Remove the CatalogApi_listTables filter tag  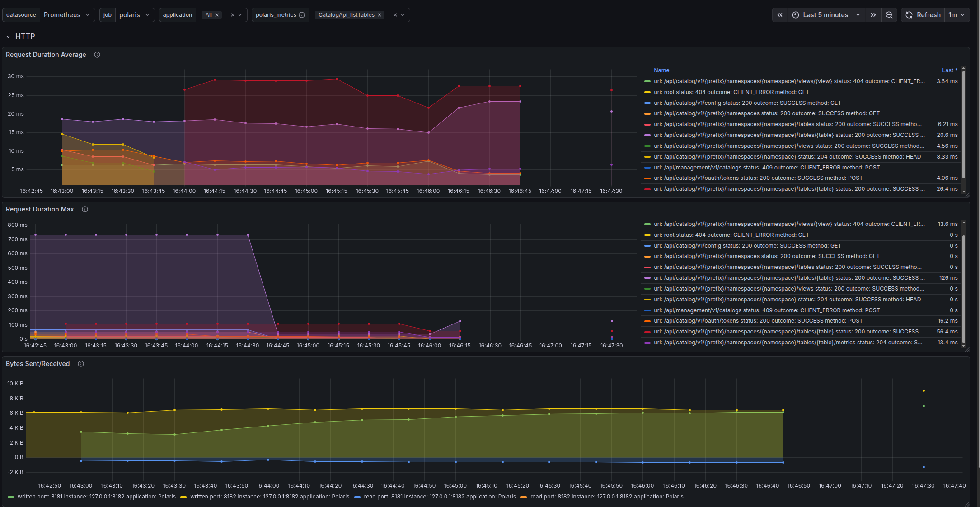380,15
